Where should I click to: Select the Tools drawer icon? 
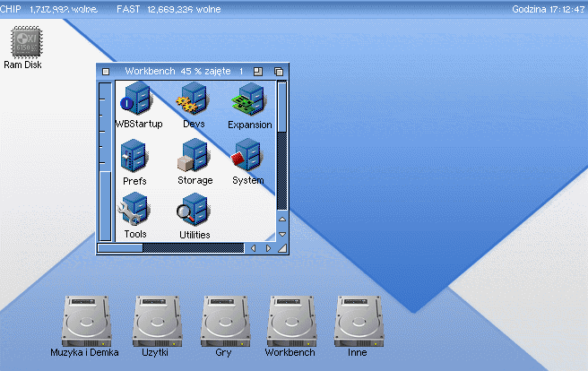point(134,209)
